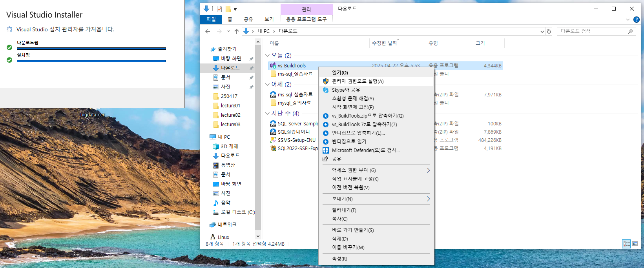Click the vs_BuildTools file icon
Viewport: 644px width, 268px height.
coord(273,65)
